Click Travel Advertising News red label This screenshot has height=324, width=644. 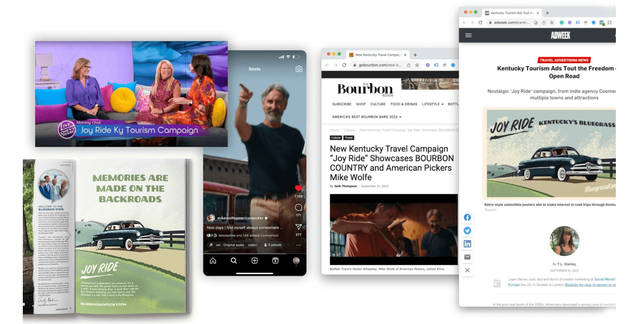coord(564,60)
